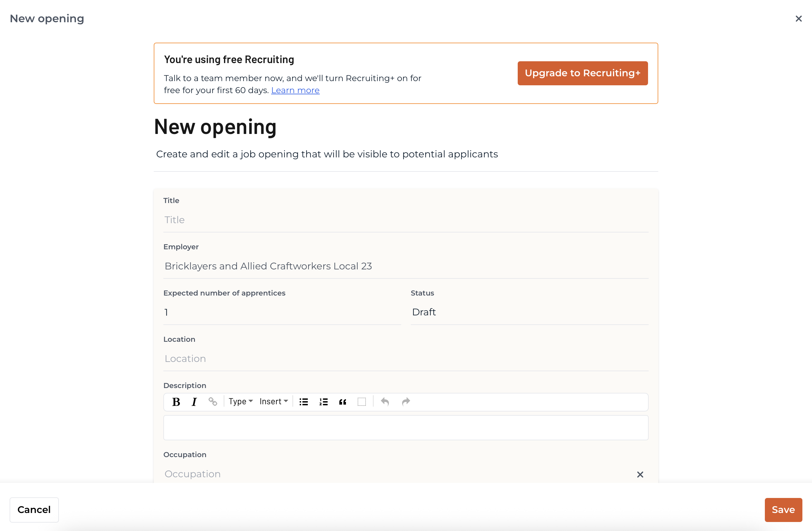Click the Upgrade to Recruiting+ button
The height and width of the screenshot is (531, 812).
(x=582, y=73)
